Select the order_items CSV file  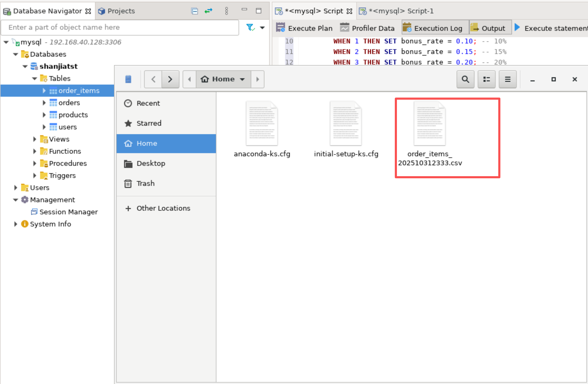click(x=430, y=134)
